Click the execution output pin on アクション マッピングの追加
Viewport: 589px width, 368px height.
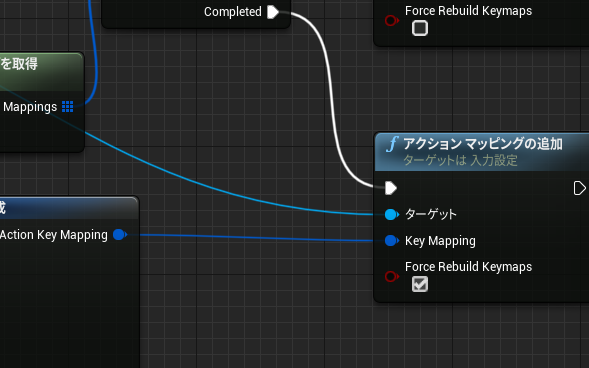click(580, 188)
